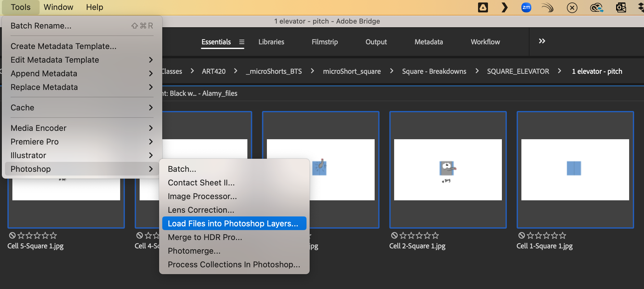This screenshot has height=289, width=644.
Task: Click the SQUARE_ELEVATOR breadcrumb folder
Action: click(x=518, y=71)
